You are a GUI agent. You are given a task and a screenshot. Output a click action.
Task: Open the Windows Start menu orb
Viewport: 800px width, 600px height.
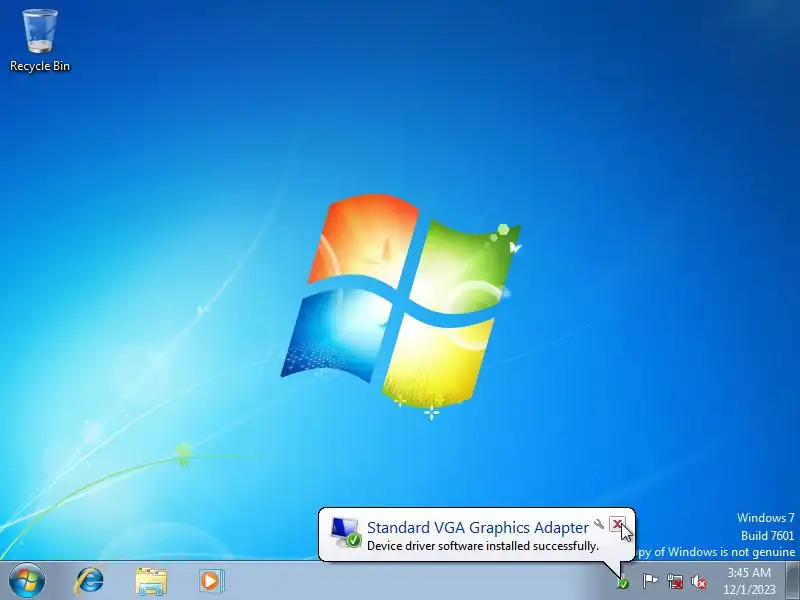pos(27,581)
